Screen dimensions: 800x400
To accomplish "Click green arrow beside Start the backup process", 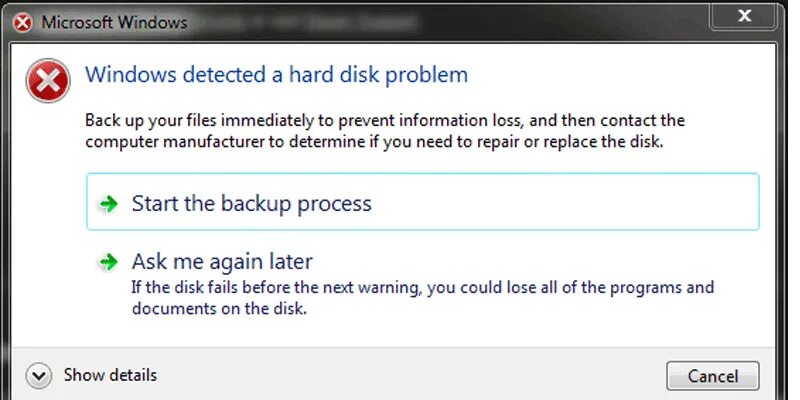I will pos(107,204).
